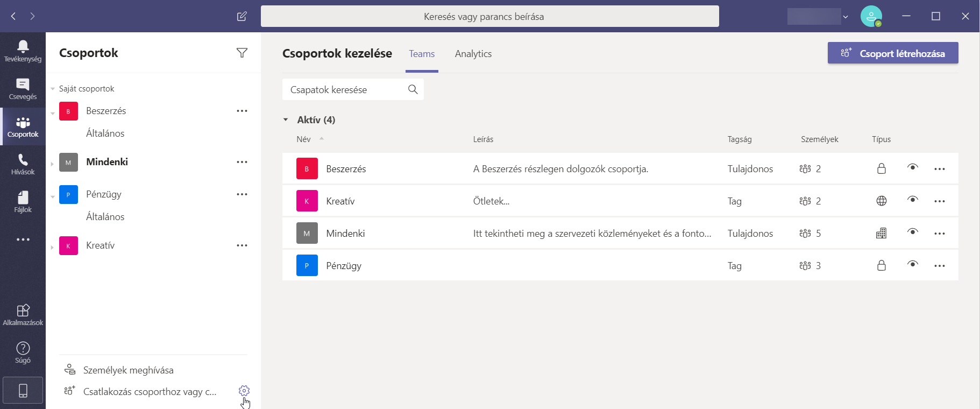Image resolution: width=980 pixels, height=409 pixels.
Task: Switch to the Analytics tab
Action: click(x=473, y=54)
